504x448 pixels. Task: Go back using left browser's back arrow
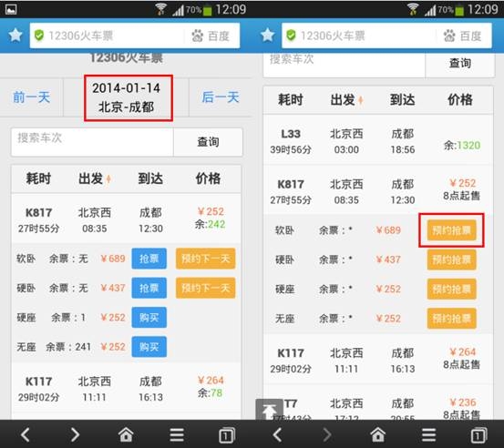[26, 435]
